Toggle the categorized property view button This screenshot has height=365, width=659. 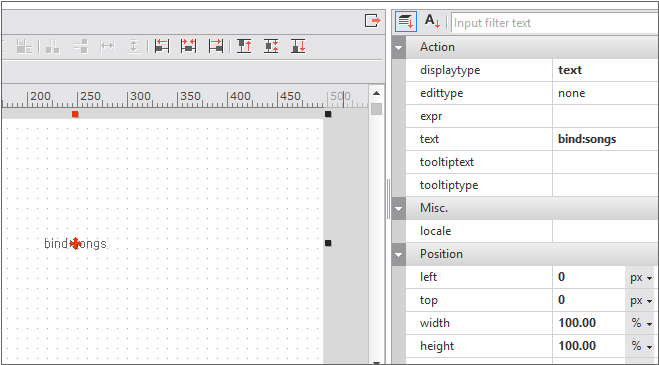tap(406, 21)
